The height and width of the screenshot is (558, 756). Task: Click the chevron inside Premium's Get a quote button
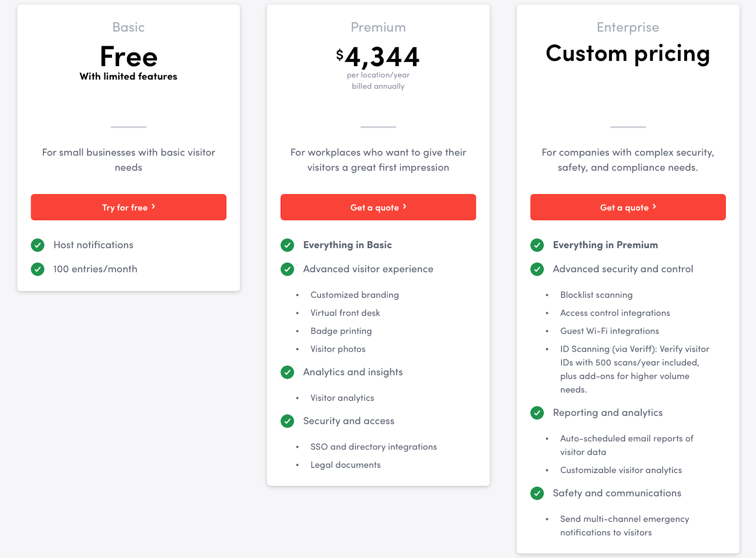pos(404,206)
